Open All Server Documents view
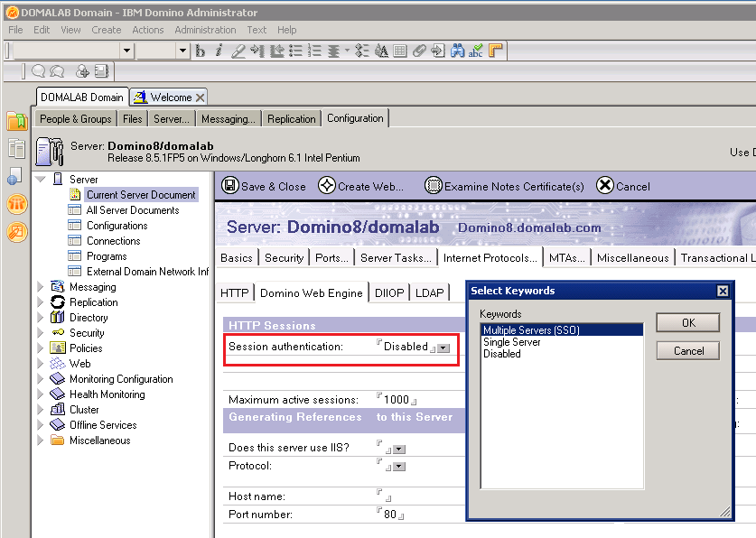The image size is (756, 538). coord(133,210)
